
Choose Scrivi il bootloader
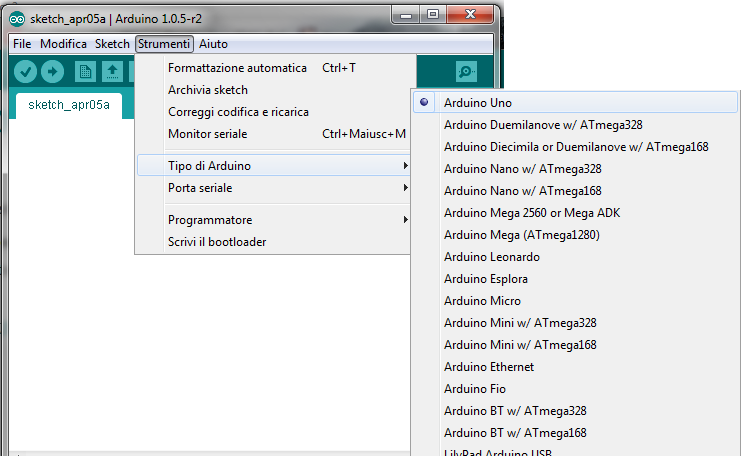click(x=274, y=242)
